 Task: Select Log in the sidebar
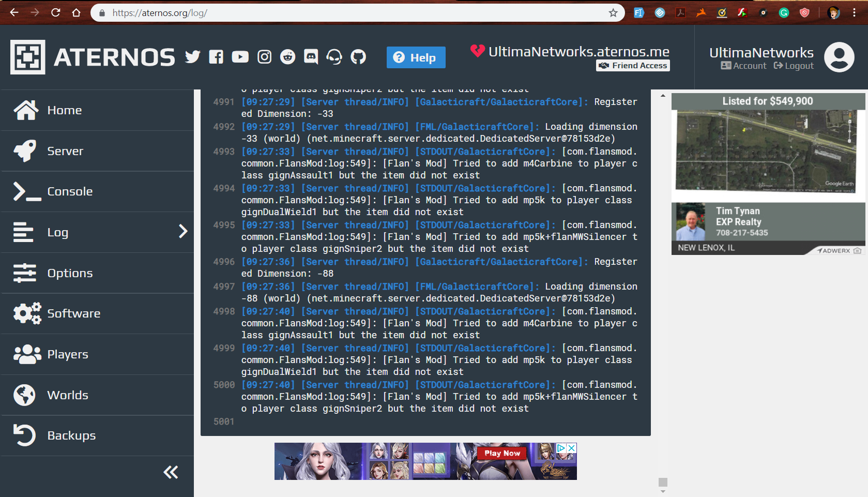coord(97,232)
